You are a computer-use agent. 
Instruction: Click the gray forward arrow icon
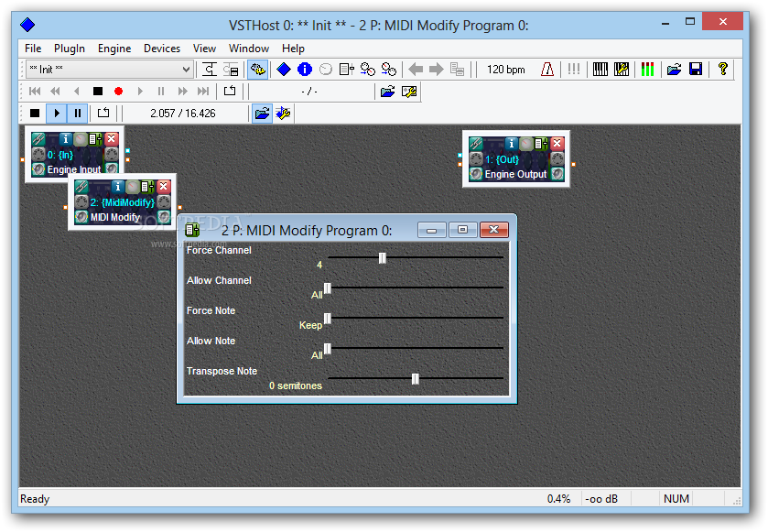click(x=436, y=70)
